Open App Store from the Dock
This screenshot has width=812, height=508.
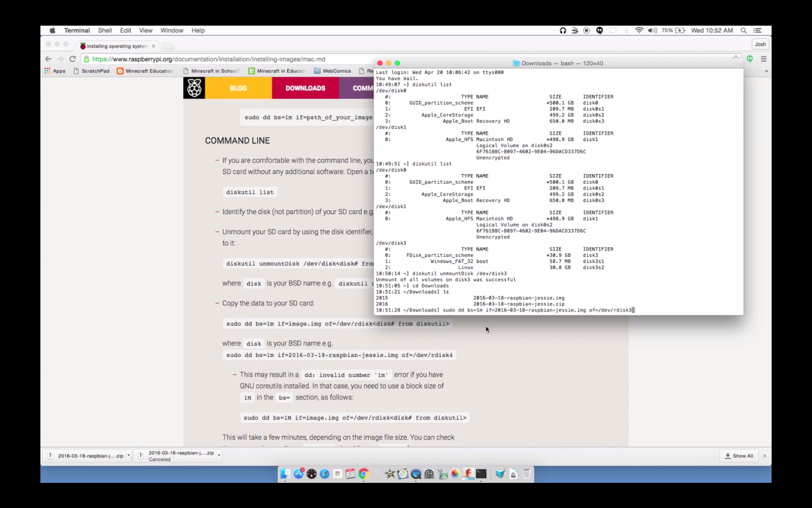click(x=299, y=474)
